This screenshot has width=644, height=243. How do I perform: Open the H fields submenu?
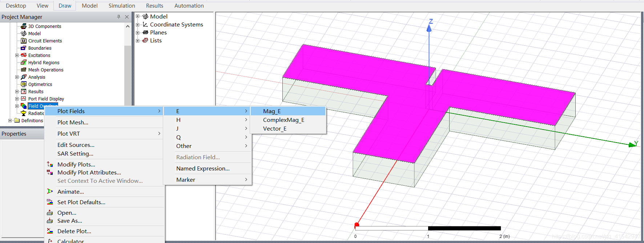pos(208,120)
